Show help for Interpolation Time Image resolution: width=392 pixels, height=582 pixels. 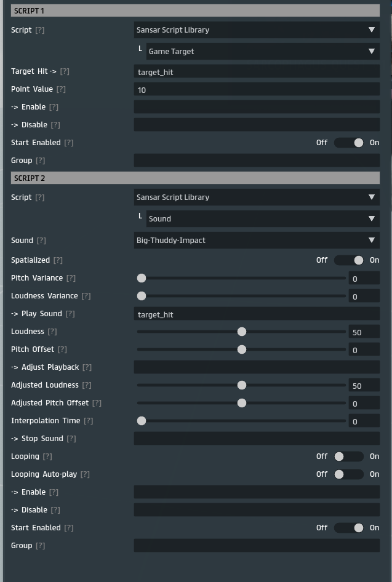[x=89, y=421]
